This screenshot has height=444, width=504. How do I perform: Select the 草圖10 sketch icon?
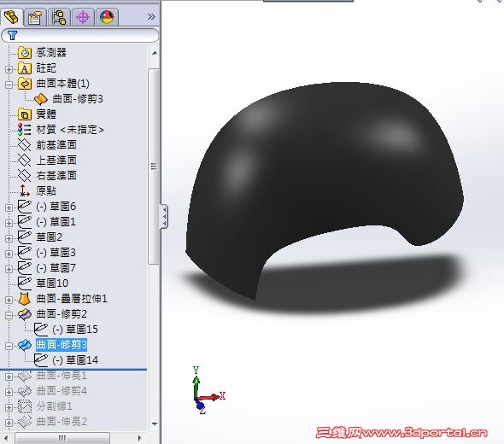point(25,283)
